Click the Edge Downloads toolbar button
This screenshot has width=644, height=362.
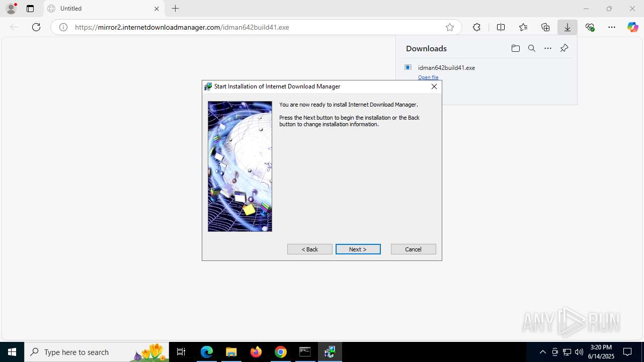coord(568,27)
